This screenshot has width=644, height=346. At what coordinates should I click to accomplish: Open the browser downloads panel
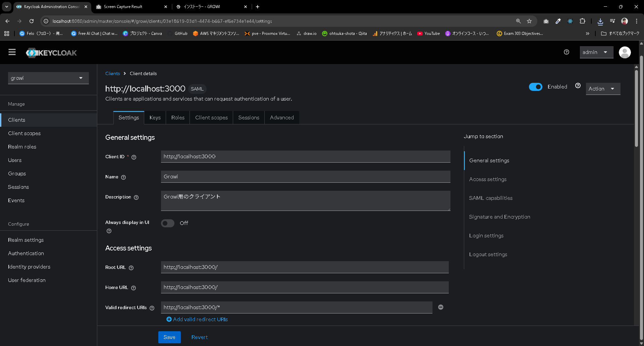click(600, 21)
